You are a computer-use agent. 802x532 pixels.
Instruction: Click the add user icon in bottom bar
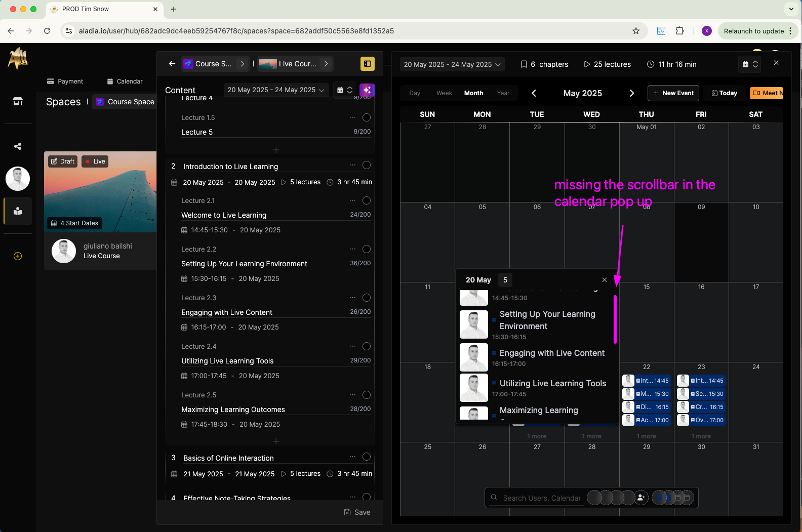click(641, 498)
